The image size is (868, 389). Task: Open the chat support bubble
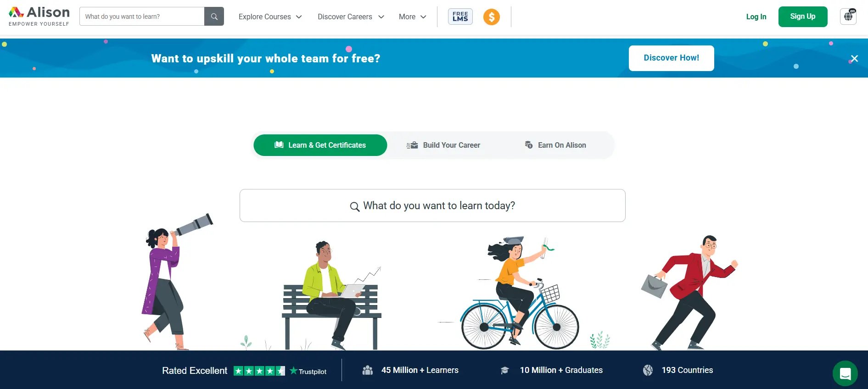point(845,373)
